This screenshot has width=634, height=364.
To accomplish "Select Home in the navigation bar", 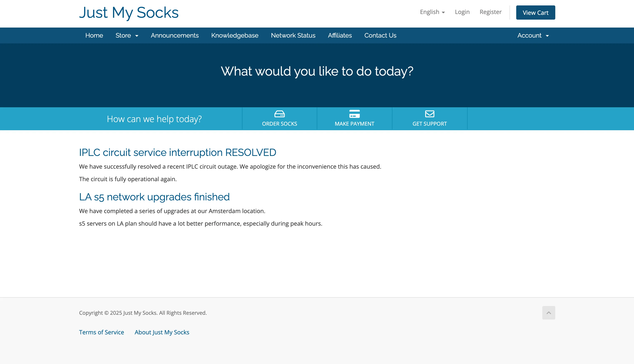I will (94, 35).
